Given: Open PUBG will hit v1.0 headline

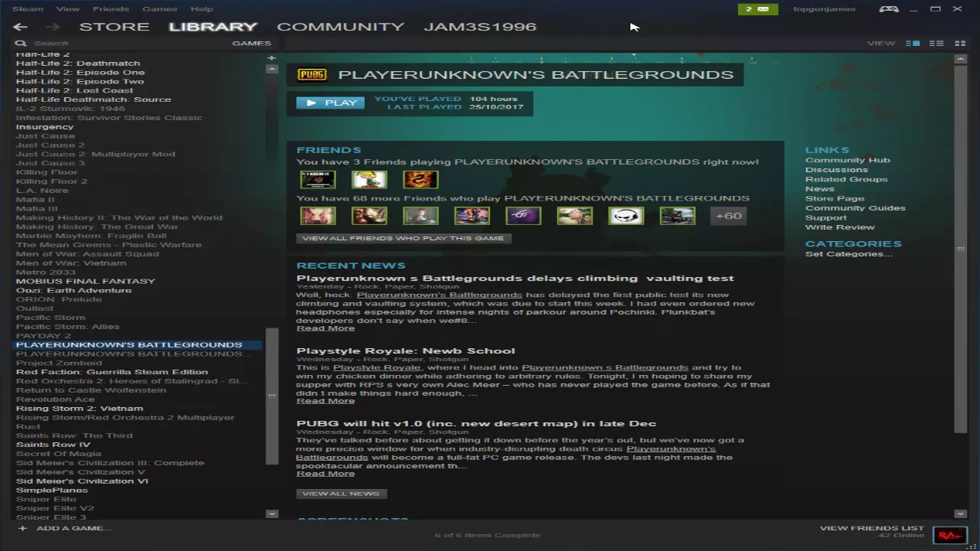Looking at the screenshot, I should (476, 424).
